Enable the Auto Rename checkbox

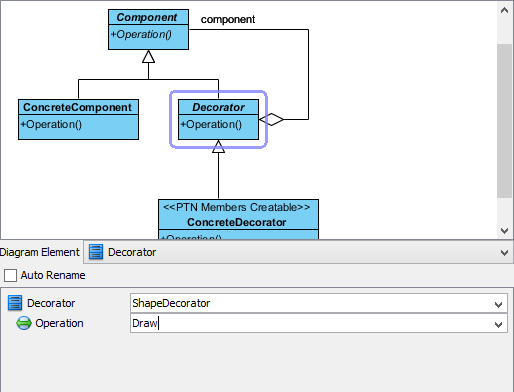coord(10,275)
